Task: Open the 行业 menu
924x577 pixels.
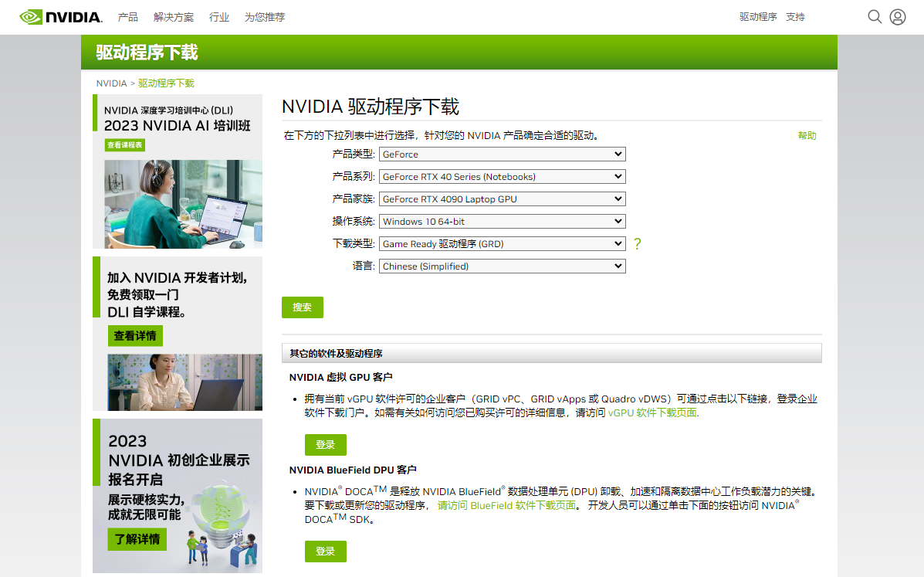Action: coord(219,17)
